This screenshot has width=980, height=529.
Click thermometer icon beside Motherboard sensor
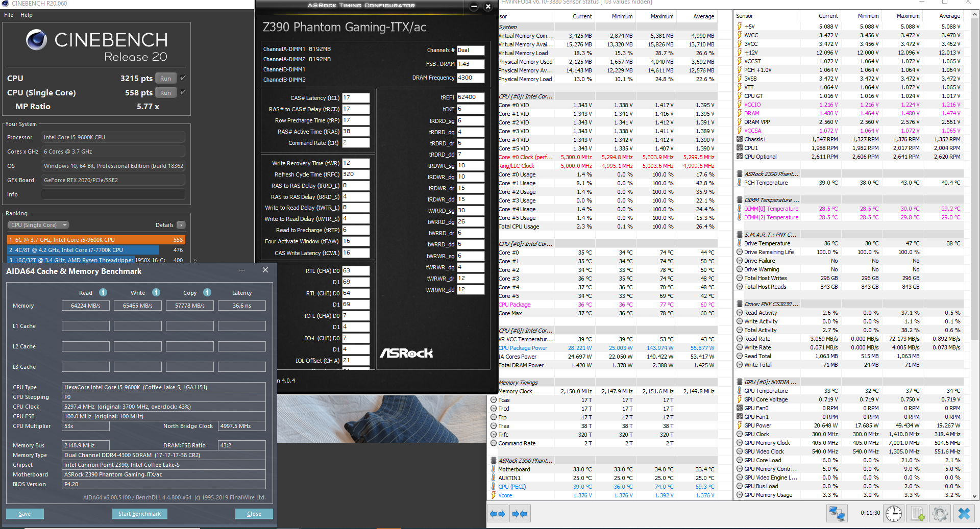point(494,469)
